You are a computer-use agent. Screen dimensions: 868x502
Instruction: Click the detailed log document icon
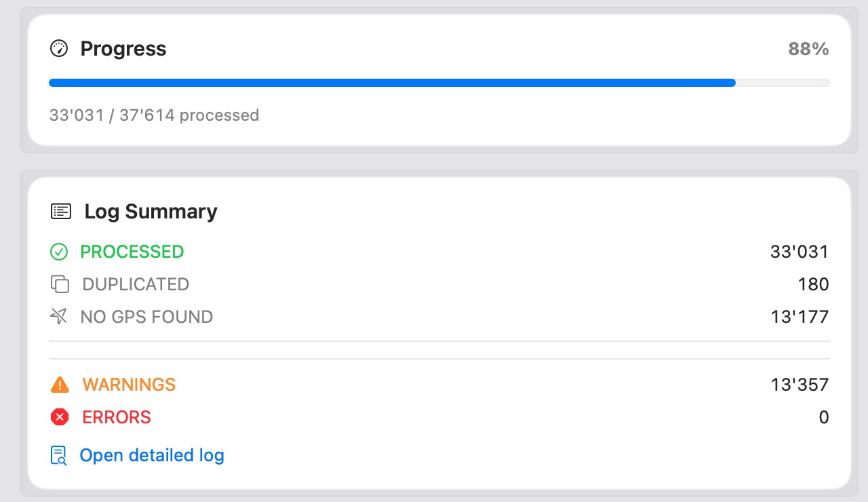coord(60,455)
